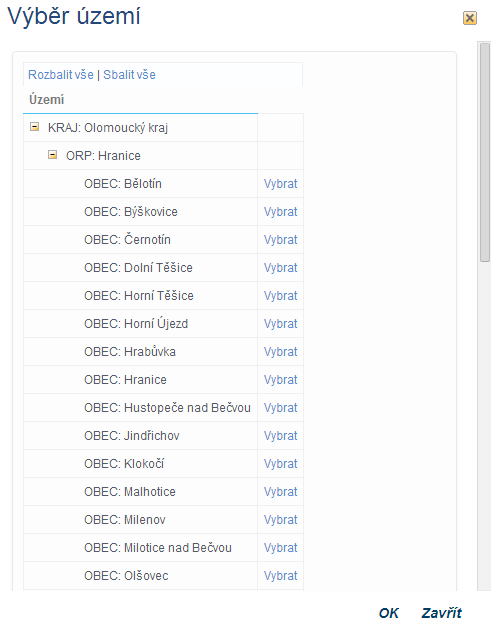
Task: Confirm selection with the OK button
Action: (389, 613)
